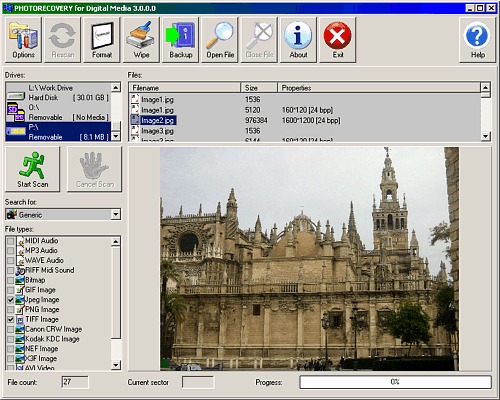
Task: Enable RIFF Midi Sound checkbox
Action: coord(11,270)
